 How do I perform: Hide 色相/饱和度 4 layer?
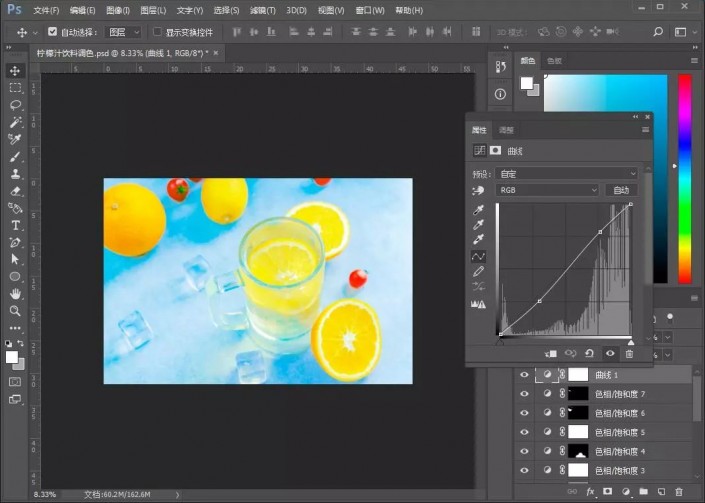point(524,451)
